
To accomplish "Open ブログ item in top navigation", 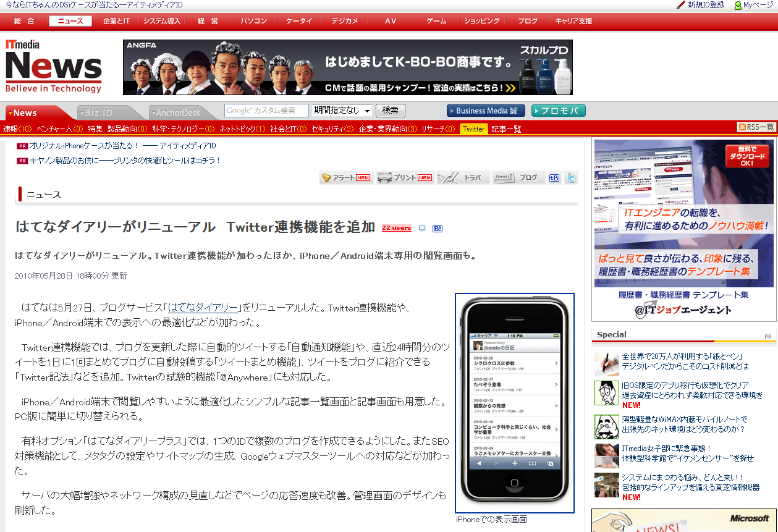I will 528,21.
